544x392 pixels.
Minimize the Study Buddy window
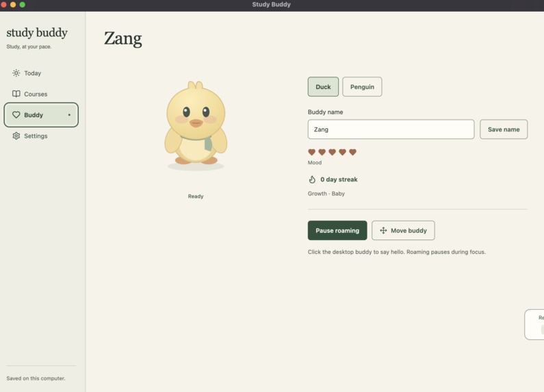pos(13,5)
